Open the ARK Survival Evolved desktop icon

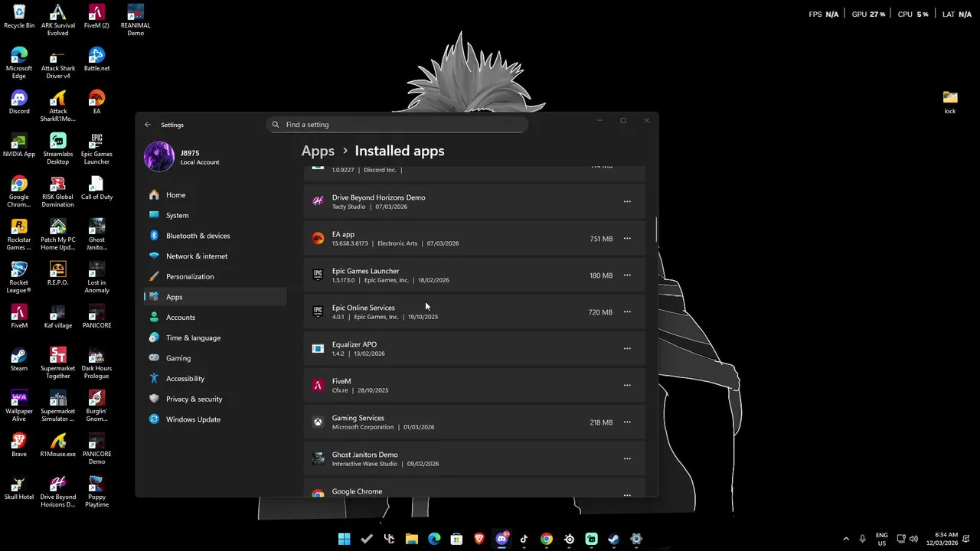coord(58,20)
